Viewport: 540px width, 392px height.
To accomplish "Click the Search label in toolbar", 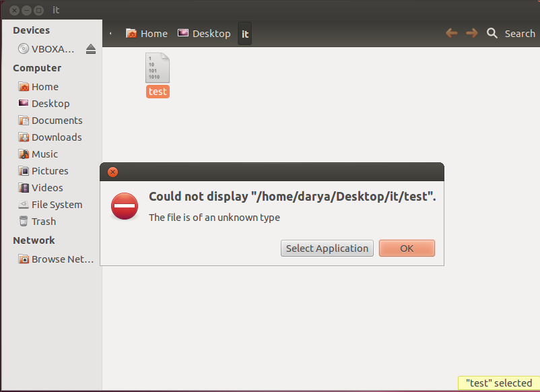I will [x=520, y=34].
